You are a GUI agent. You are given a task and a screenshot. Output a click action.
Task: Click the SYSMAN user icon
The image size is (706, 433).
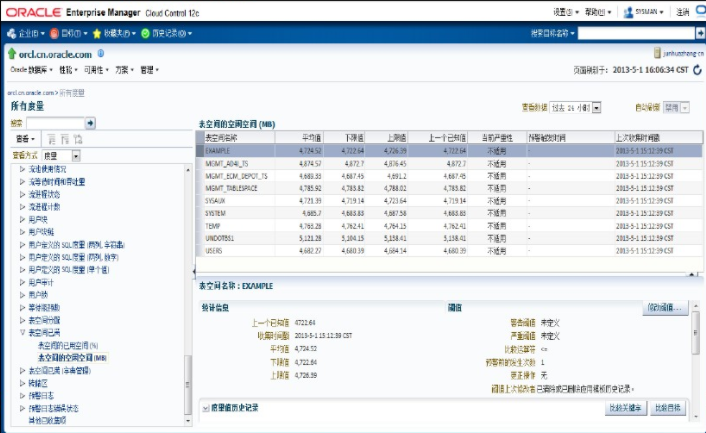pyautogui.click(x=628, y=12)
